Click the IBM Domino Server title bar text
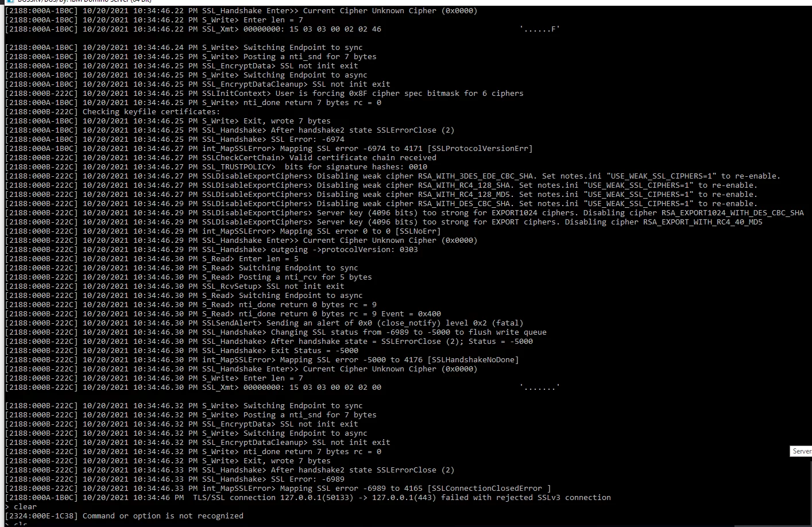812x527 pixels. click(x=86, y=2)
